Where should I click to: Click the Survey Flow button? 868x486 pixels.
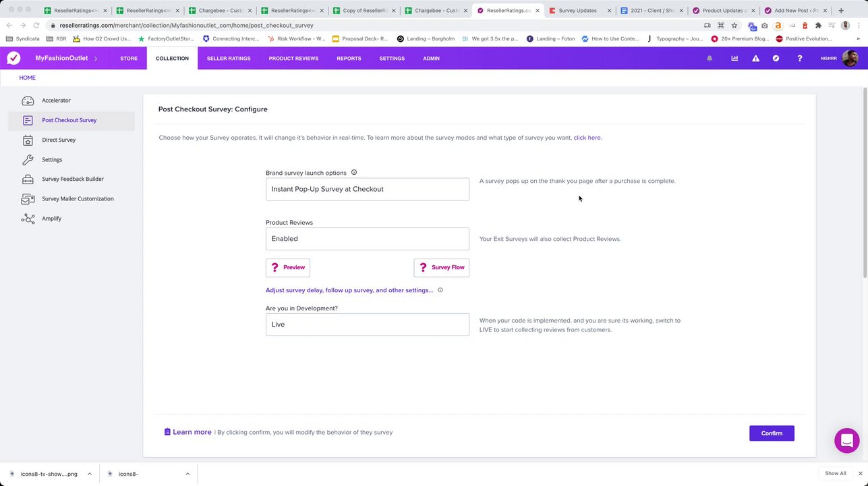coord(441,267)
